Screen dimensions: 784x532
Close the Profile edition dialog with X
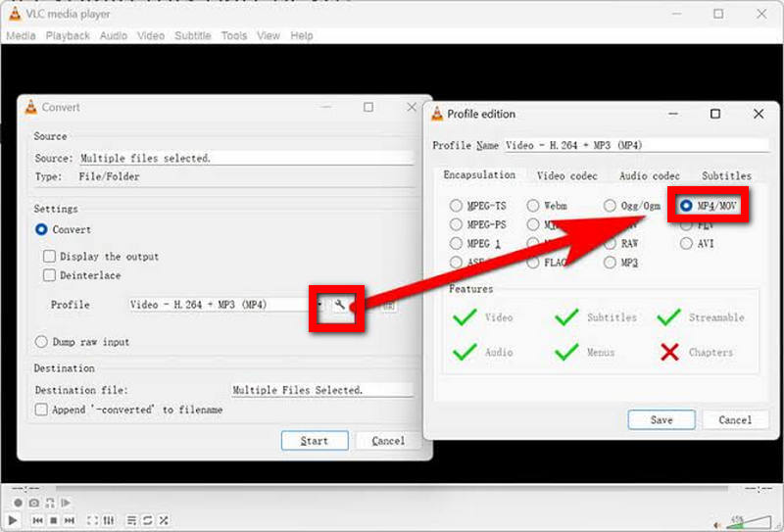click(x=759, y=114)
